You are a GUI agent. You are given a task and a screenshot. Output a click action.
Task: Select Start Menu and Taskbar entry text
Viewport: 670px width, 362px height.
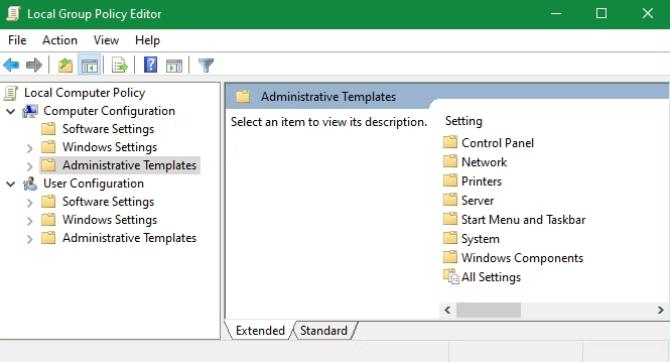(x=523, y=220)
